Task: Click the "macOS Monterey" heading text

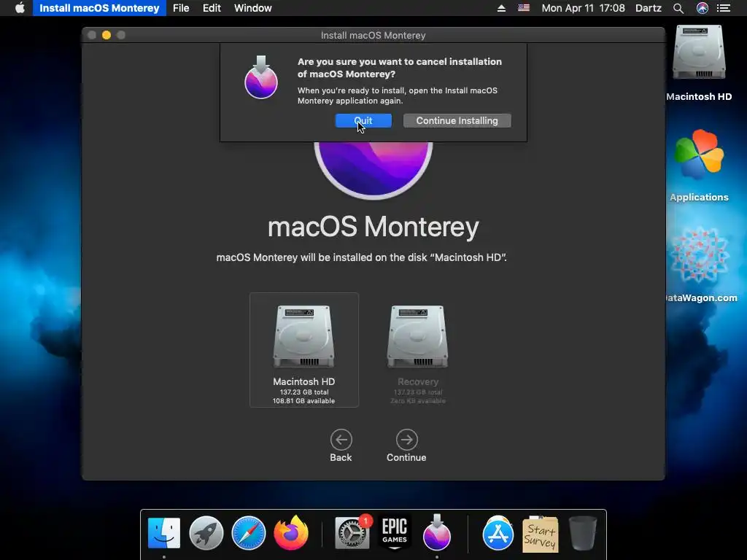Action: click(x=373, y=227)
